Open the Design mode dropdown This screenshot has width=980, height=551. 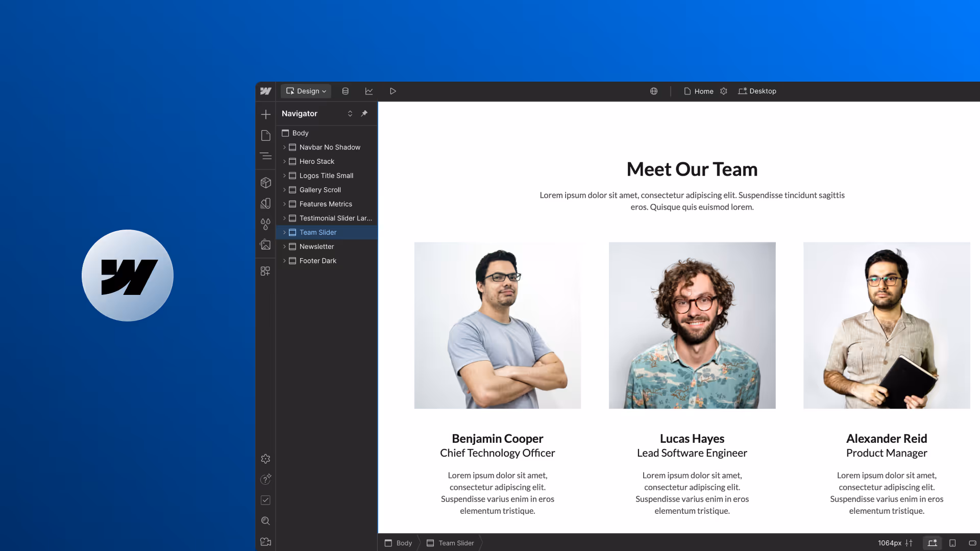(306, 91)
